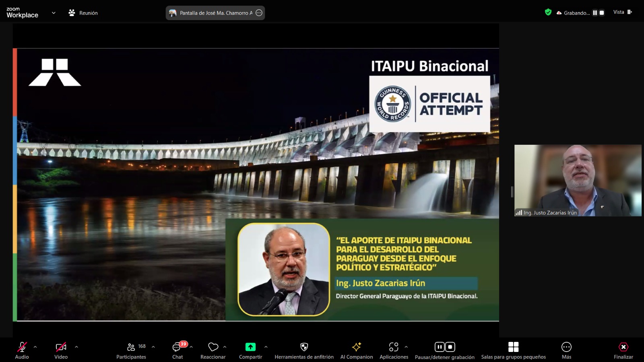Open the Zoom Workplace dropdown chevron

pyautogui.click(x=54, y=13)
